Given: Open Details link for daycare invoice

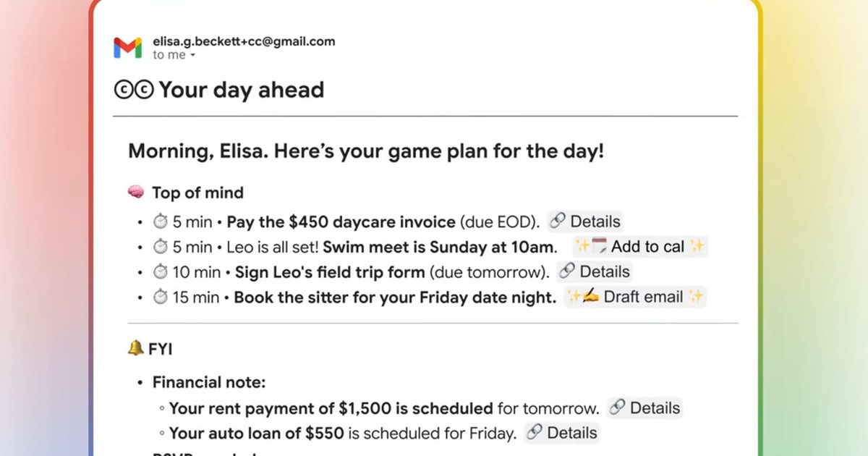Looking at the screenshot, I should coord(584,221).
